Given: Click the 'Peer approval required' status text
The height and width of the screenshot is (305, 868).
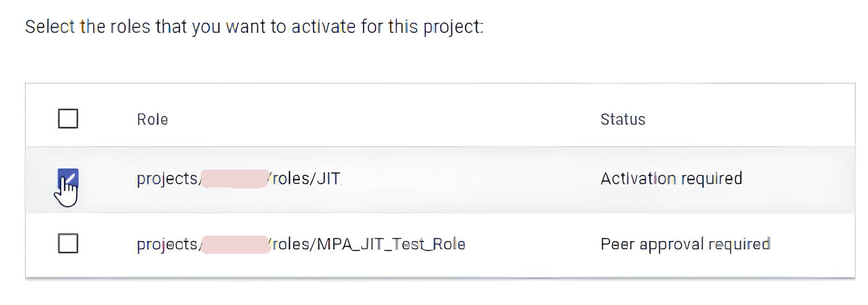Looking at the screenshot, I should click(685, 244).
